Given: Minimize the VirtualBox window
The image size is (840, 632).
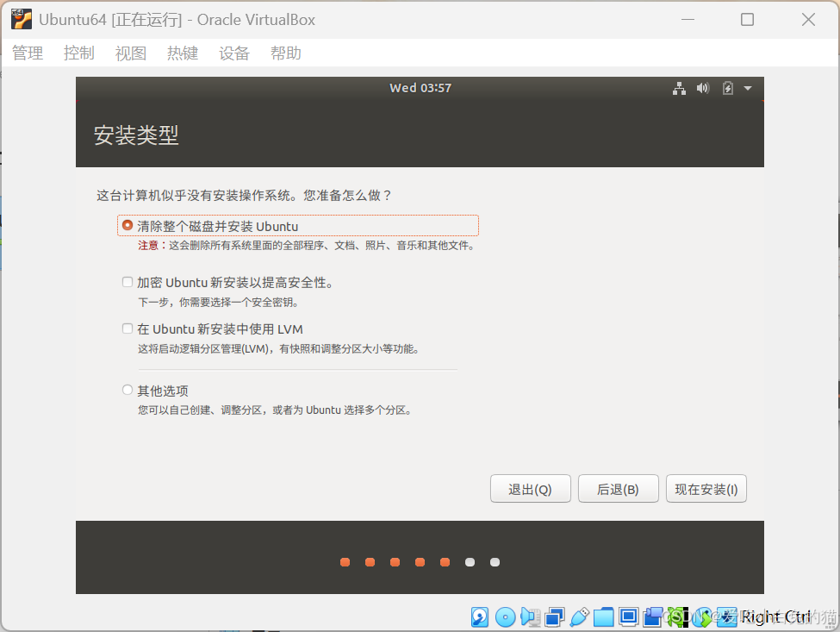Looking at the screenshot, I should pyautogui.click(x=688, y=20).
